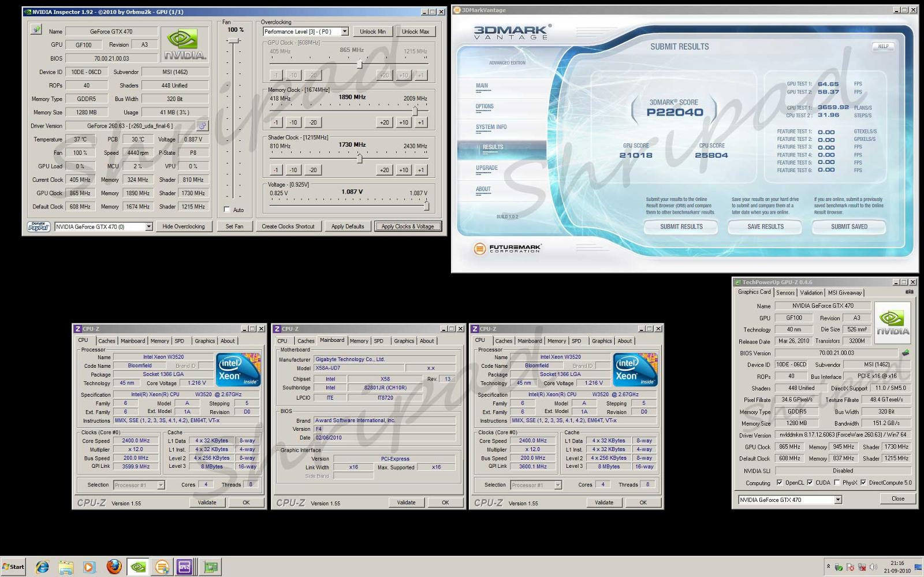Click the Apply Defaults button
The width and height of the screenshot is (924, 577).
point(348,226)
